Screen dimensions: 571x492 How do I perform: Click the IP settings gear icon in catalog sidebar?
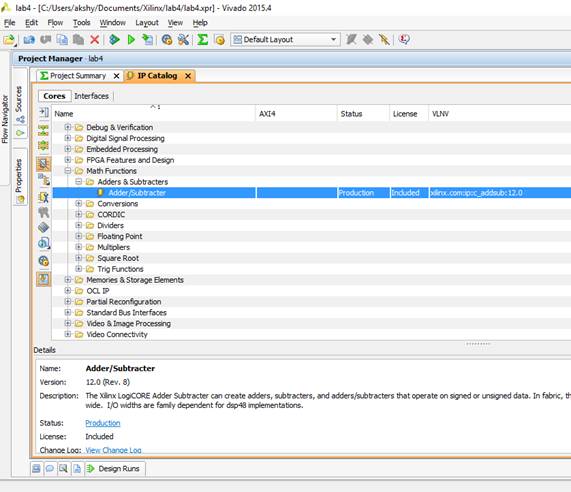(43, 261)
